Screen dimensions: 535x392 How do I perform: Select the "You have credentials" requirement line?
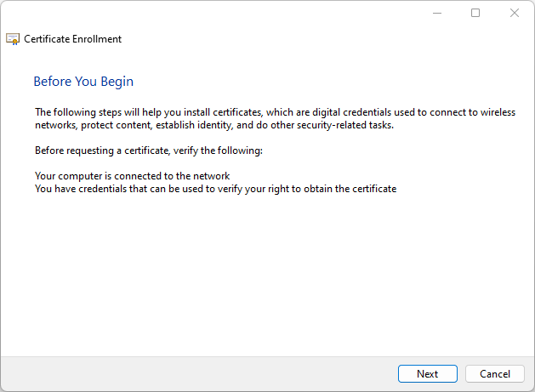[x=215, y=189]
